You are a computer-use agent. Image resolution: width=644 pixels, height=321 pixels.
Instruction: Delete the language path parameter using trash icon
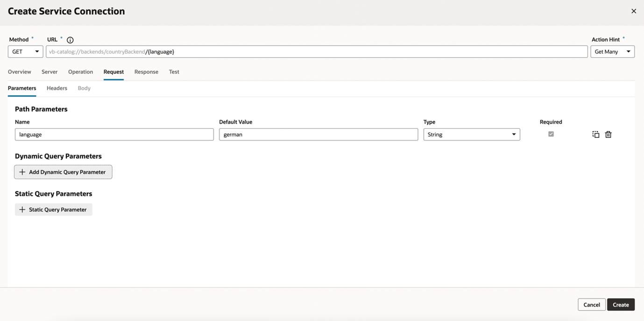[608, 134]
